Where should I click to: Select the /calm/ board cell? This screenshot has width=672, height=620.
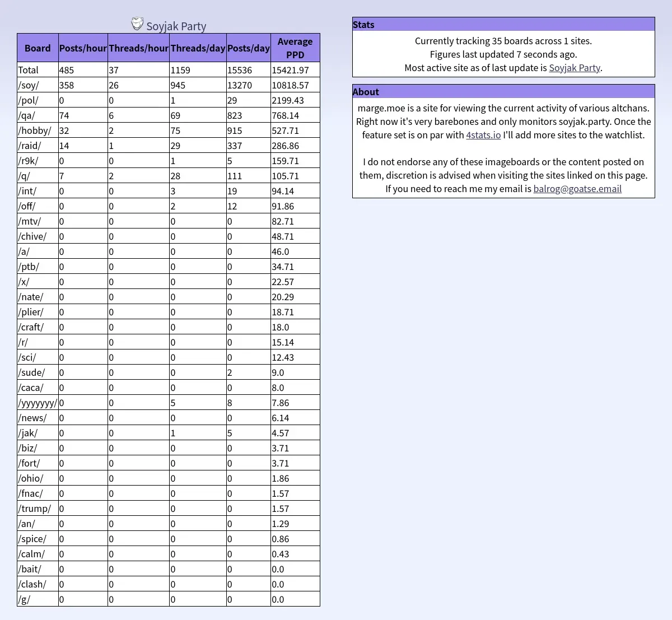click(x=38, y=554)
